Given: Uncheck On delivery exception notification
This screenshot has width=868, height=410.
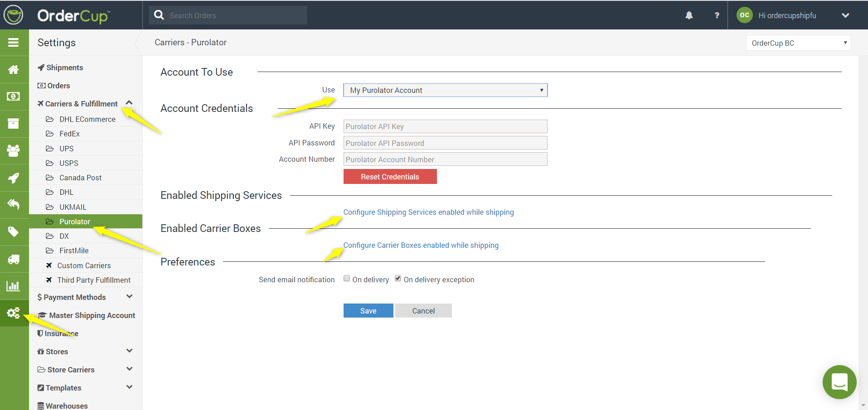Looking at the screenshot, I should (x=398, y=279).
